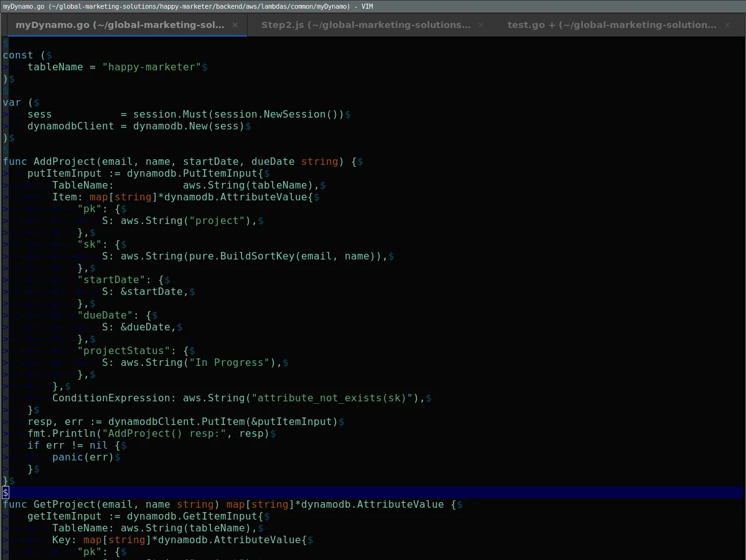Click the "dueDate" map key
The width and height of the screenshot is (746, 560).
pos(108,315)
